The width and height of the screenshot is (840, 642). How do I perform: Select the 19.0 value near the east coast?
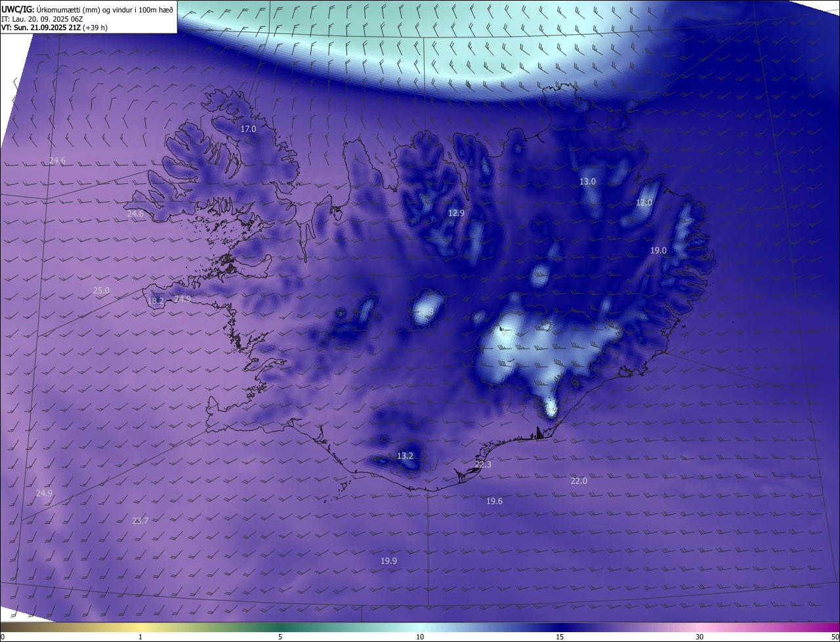click(658, 251)
